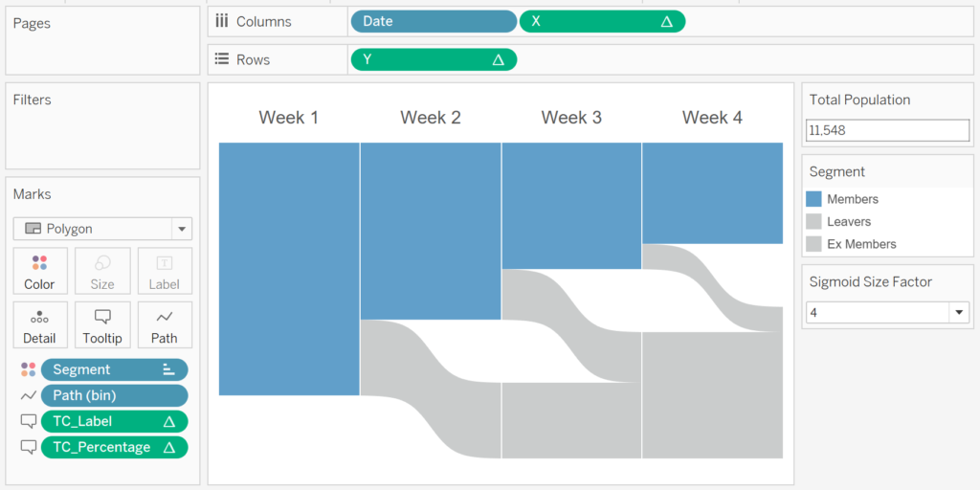Viewport: 980px width, 490px height.
Task: Click the Week 3 column header
Action: tap(571, 118)
